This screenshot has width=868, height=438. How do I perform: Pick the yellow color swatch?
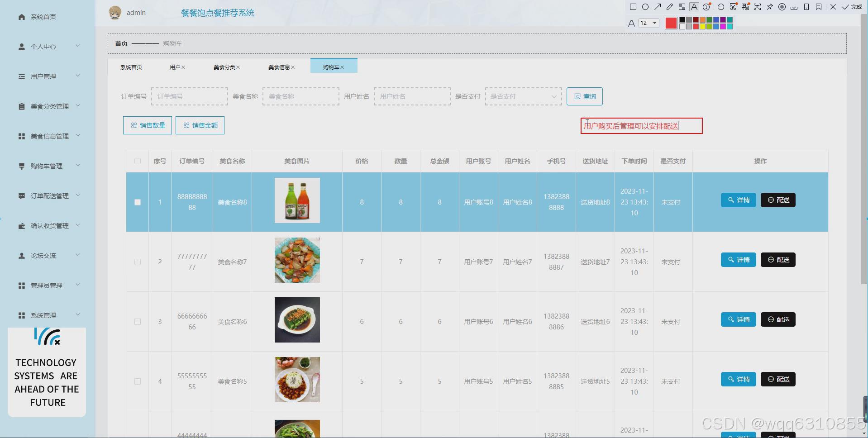pyautogui.click(x=702, y=26)
